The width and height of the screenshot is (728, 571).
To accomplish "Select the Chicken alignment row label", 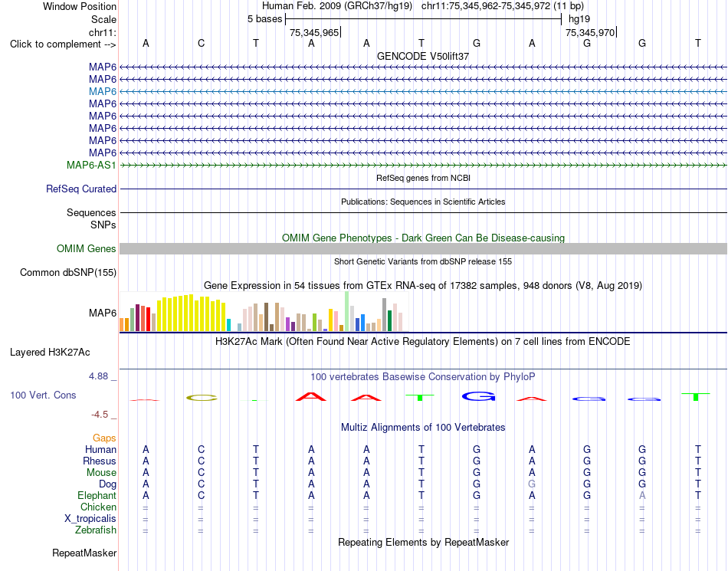I will (x=98, y=507).
